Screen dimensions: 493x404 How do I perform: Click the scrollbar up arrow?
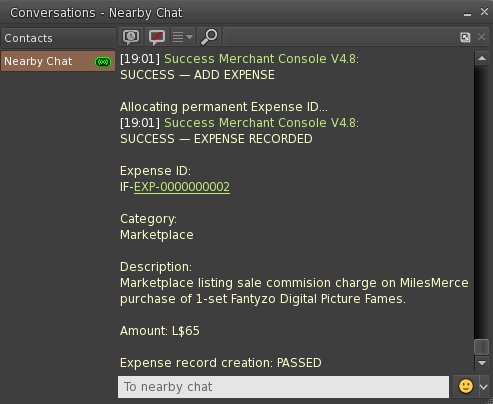[482, 58]
